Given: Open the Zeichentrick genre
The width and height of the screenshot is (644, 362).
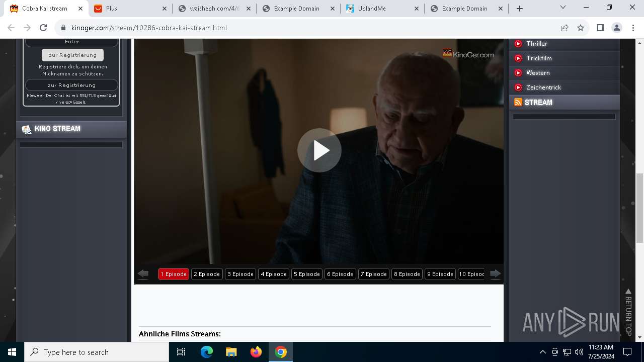Looking at the screenshot, I should click(x=543, y=87).
